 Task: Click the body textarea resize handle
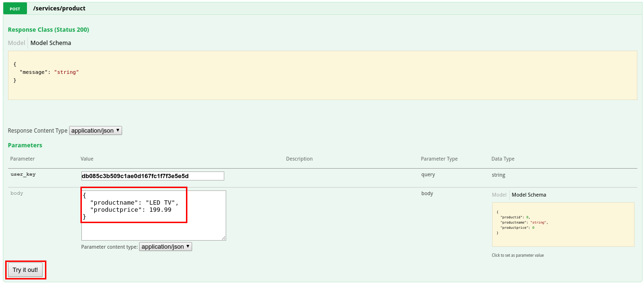[x=223, y=238]
